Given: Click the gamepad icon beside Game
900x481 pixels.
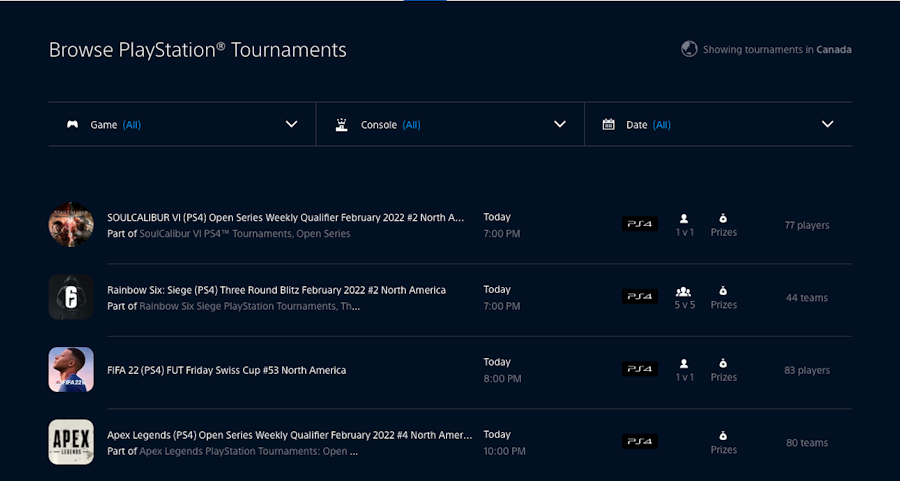Looking at the screenshot, I should (72, 125).
